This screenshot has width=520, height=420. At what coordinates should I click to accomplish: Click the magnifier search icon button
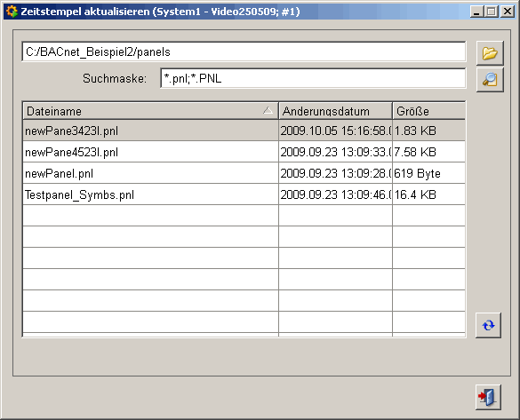click(x=490, y=80)
